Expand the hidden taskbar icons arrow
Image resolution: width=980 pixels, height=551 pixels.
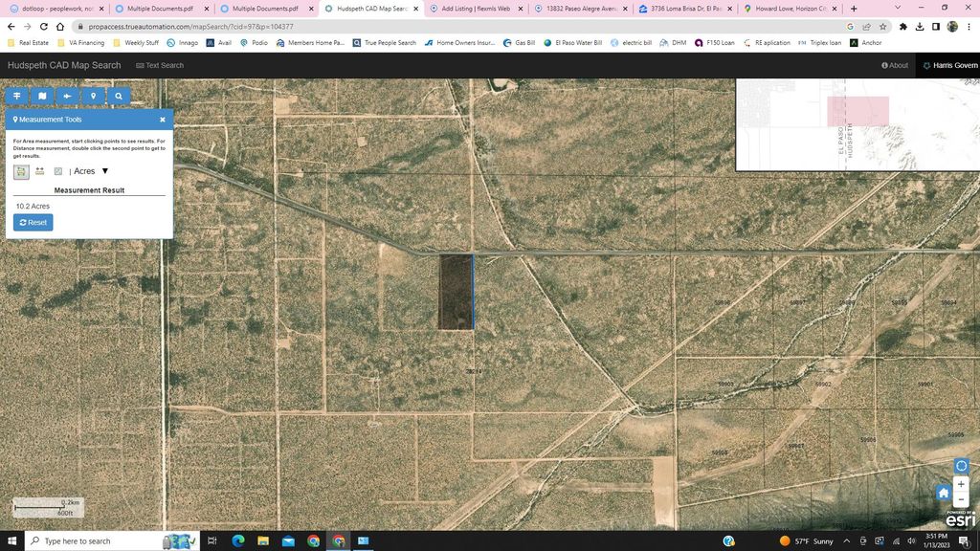[847, 540]
